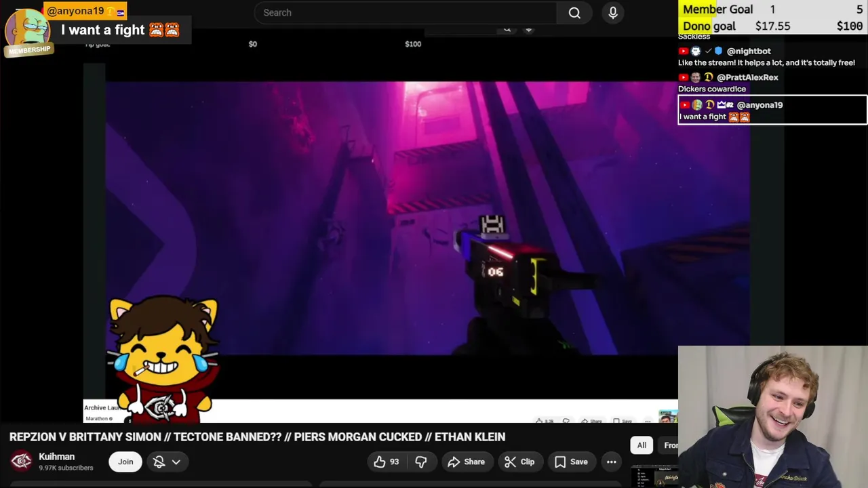This screenshot has width=868, height=488.
Task: Click the @PrattAlexRex chat username
Action: pos(747,77)
